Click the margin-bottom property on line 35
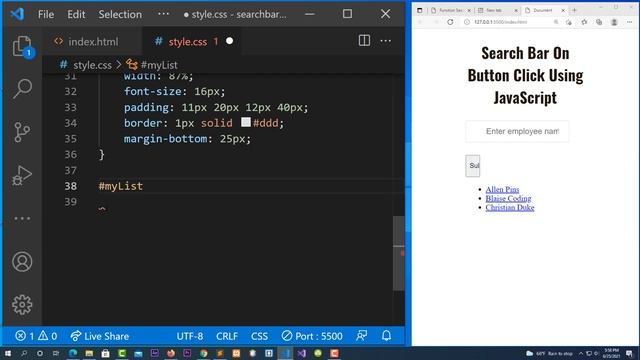640x360 pixels. (165, 139)
